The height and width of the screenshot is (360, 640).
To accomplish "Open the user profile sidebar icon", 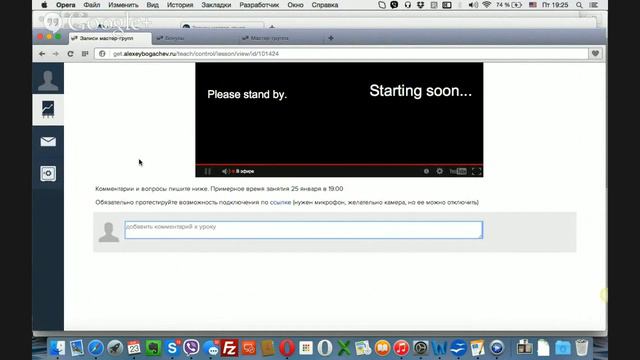I will [48, 79].
